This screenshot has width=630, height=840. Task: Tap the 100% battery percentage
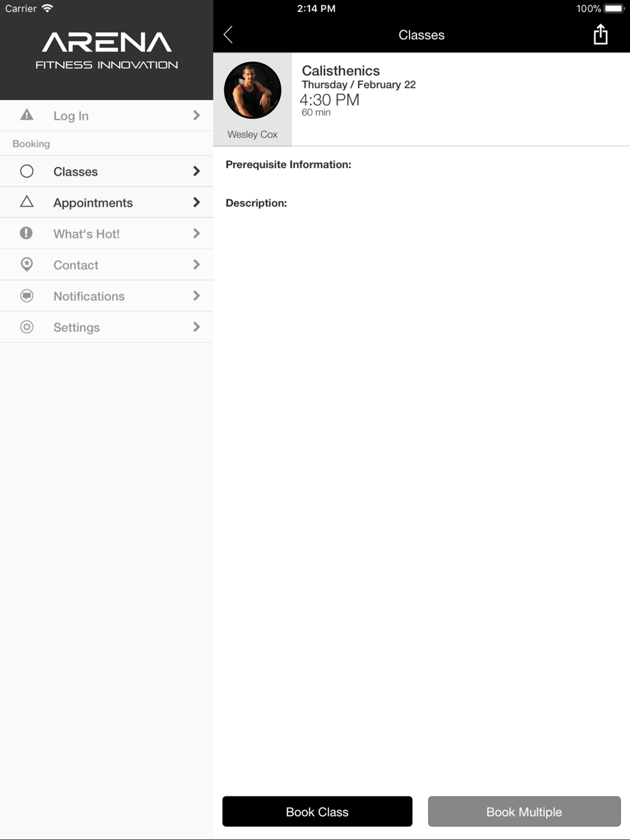tap(588, 8)
